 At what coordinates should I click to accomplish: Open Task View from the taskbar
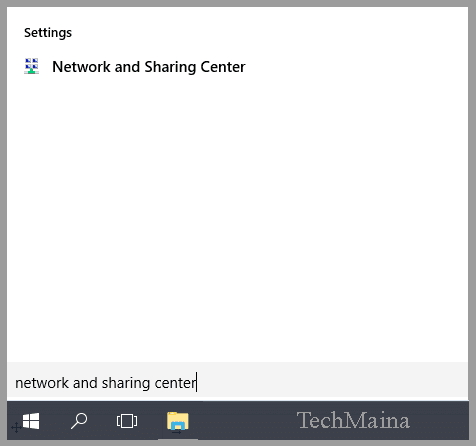point(127,421)
